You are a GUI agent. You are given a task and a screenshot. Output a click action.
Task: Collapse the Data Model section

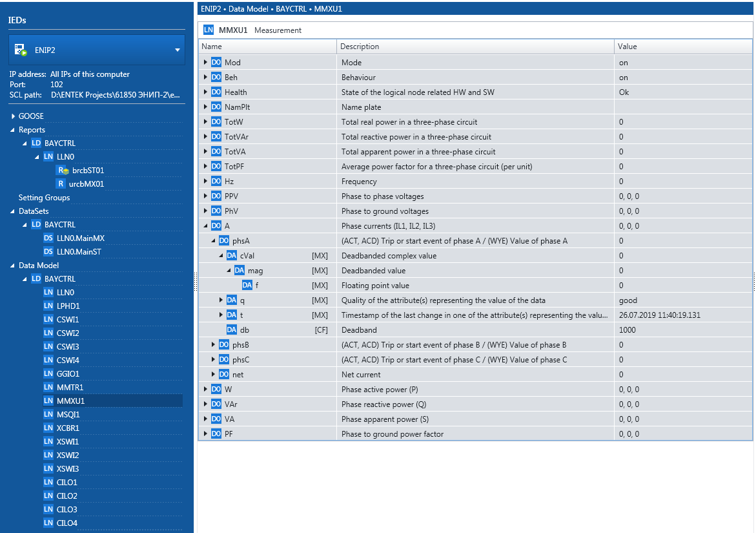point(13,266)
